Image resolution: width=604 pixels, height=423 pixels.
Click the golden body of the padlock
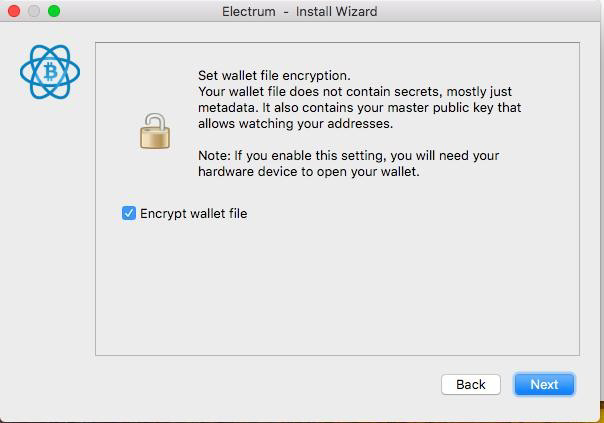(155, 139)
